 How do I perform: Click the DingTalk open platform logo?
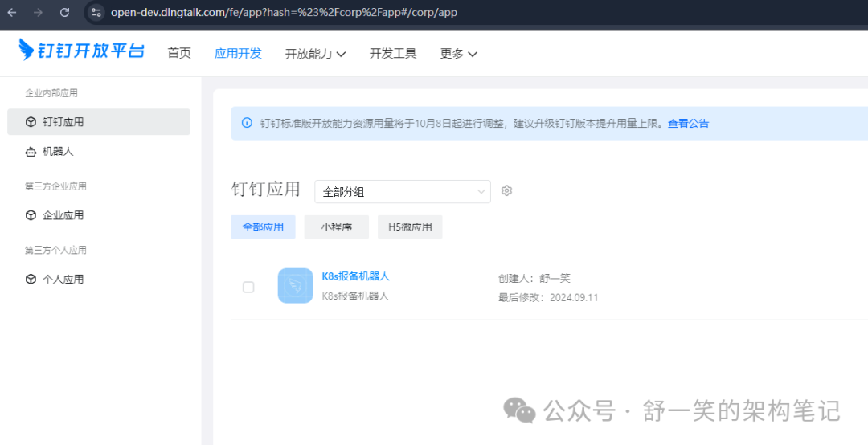81,51
